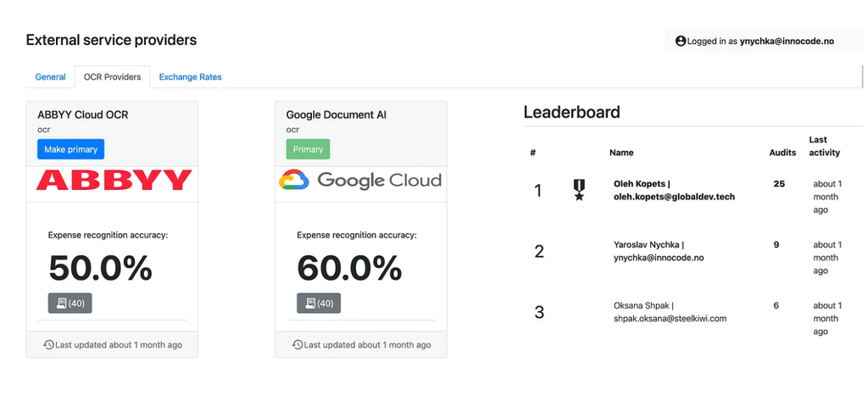Click audits count 6
The image size is (868, 396).
point(776,305)
